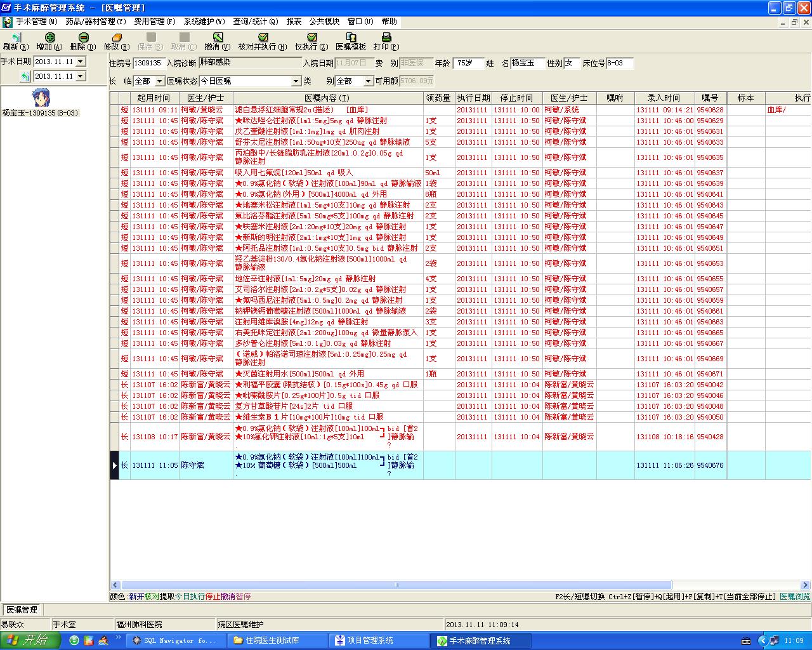The image size is (812, 650).
Task: Open the 查询/统计(Q) menu
Action: pos(256,22)
